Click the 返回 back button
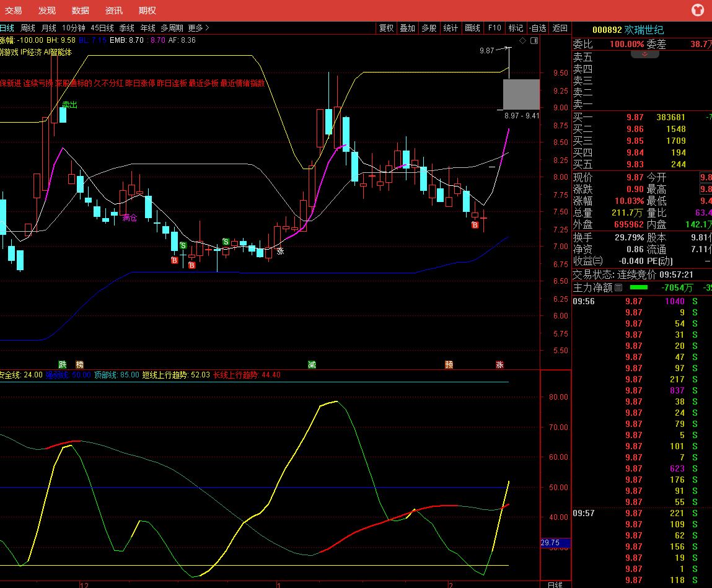This screenshot has height=588, width=712. click(x=560, y=28)
